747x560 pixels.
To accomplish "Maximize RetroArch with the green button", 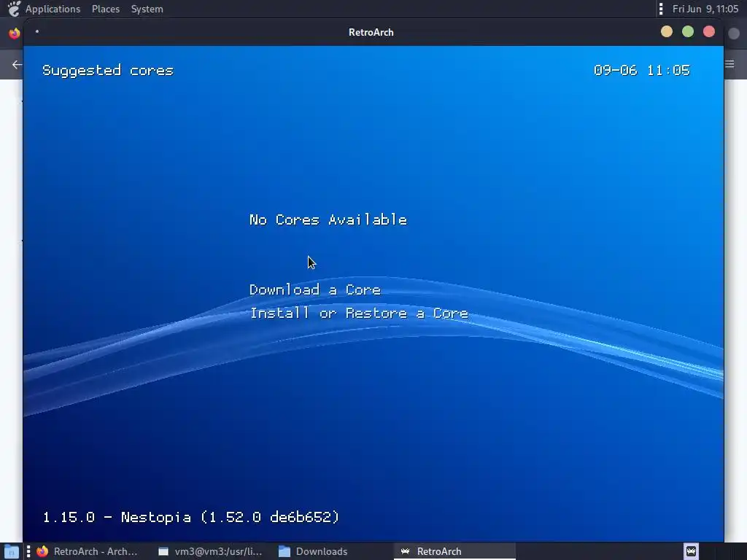I will click(x=688, y=32).
